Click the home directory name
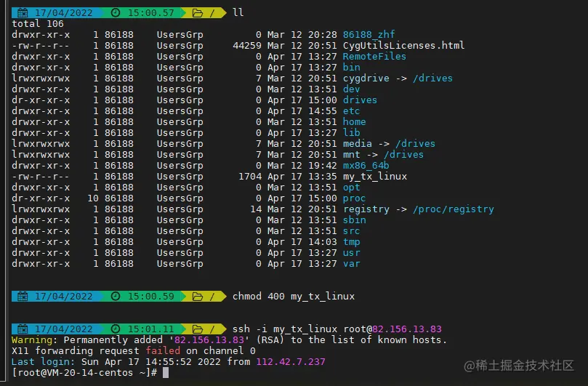Image resolution: width=588 pixels, height=386 pixels. 355,121
